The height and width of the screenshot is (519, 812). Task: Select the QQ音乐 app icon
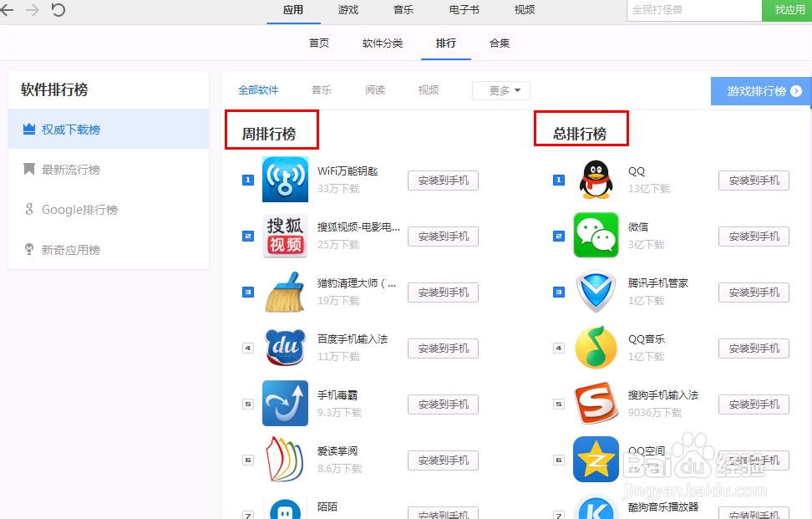coord(596,348)
